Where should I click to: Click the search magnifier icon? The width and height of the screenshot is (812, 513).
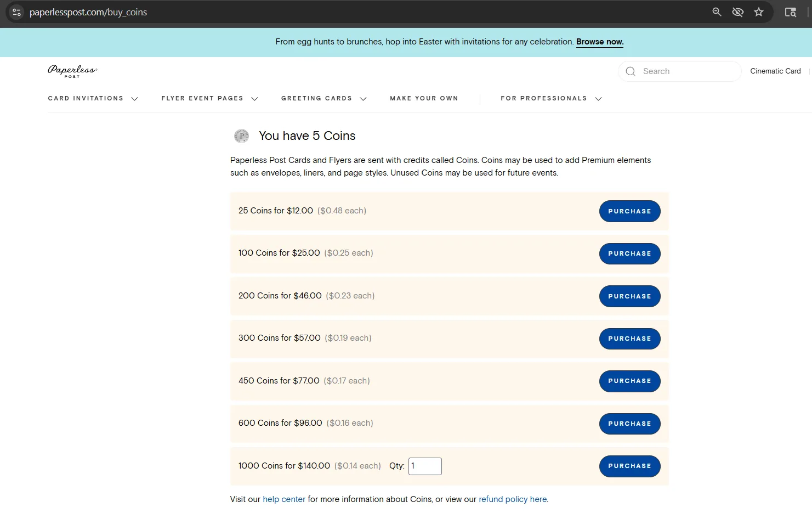[631, 71]
